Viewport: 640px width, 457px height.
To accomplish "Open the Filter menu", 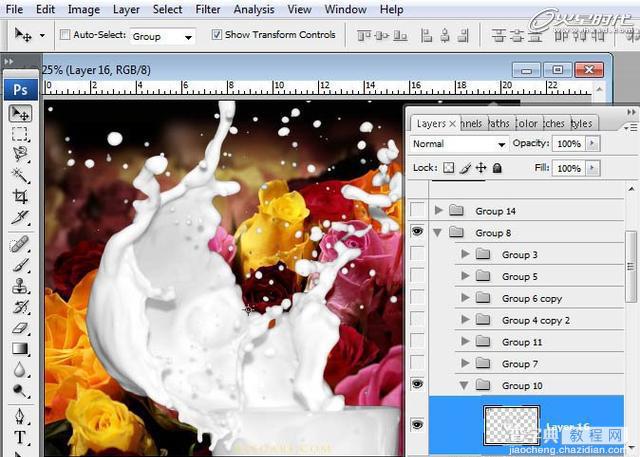I will (x=208, y=9).
